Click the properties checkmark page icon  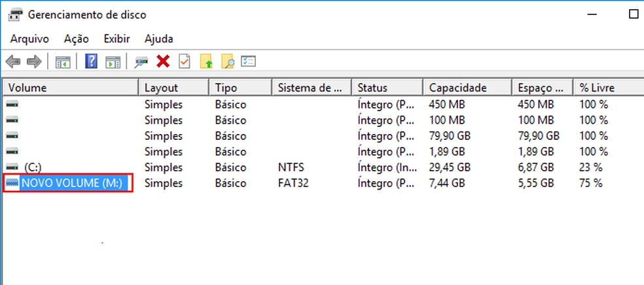pos(185,61)
